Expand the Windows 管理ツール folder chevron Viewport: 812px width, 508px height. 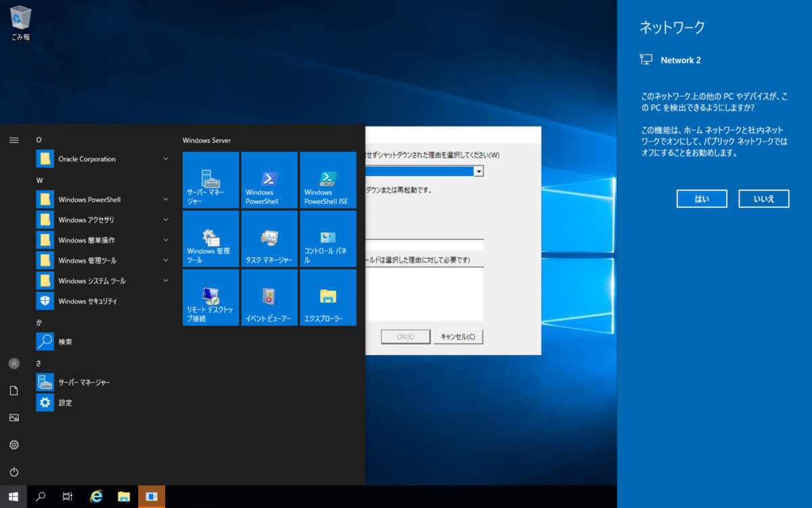point(166,261)
